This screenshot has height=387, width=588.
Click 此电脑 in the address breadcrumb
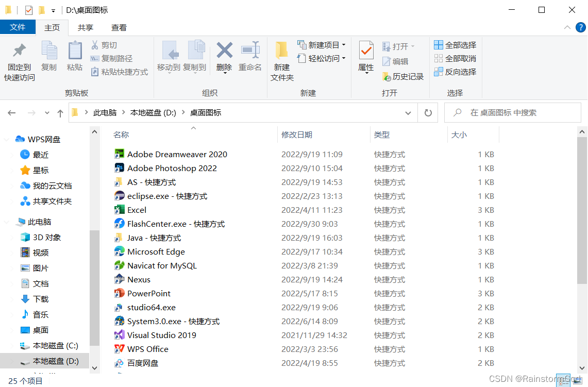[105, 113]
